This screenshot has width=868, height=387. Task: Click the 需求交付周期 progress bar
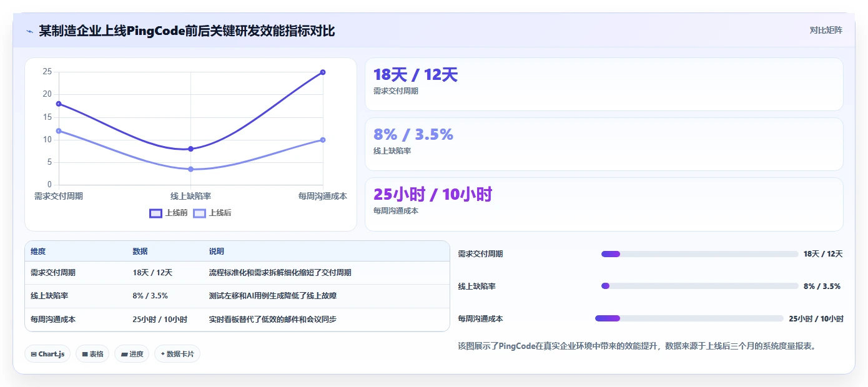[x=699, y=254]
